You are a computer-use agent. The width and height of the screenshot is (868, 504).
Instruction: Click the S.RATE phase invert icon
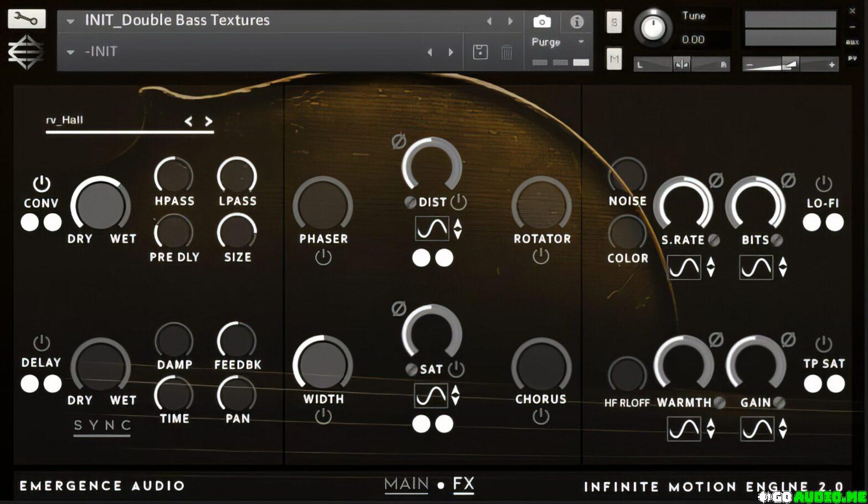716,180
